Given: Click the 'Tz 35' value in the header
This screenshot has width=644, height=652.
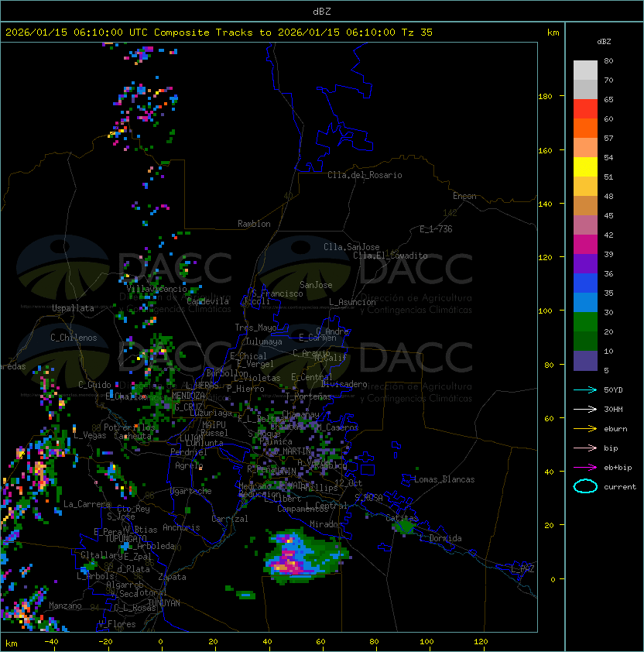Looking at the screenshot, I should 417,33.
